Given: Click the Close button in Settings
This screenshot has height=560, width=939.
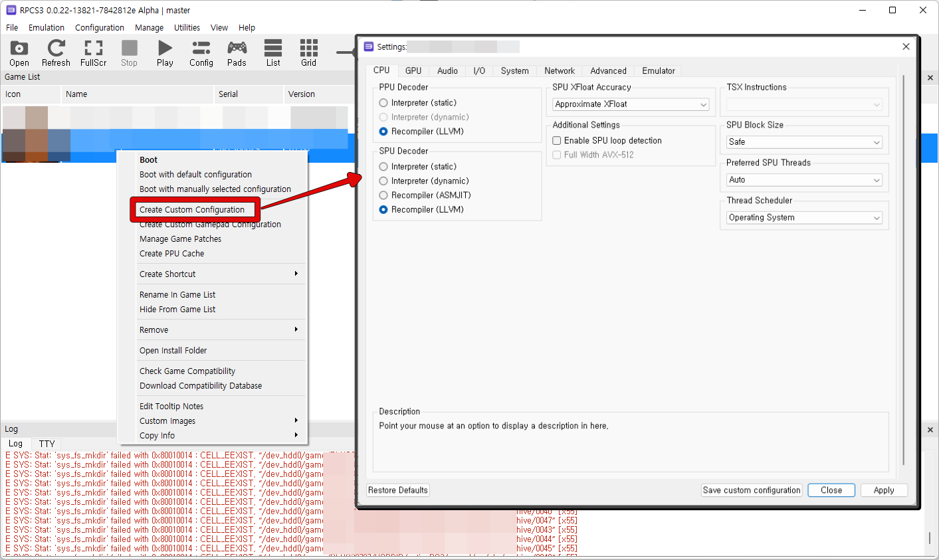Looking at the screenshot, I should coord(831,490).
